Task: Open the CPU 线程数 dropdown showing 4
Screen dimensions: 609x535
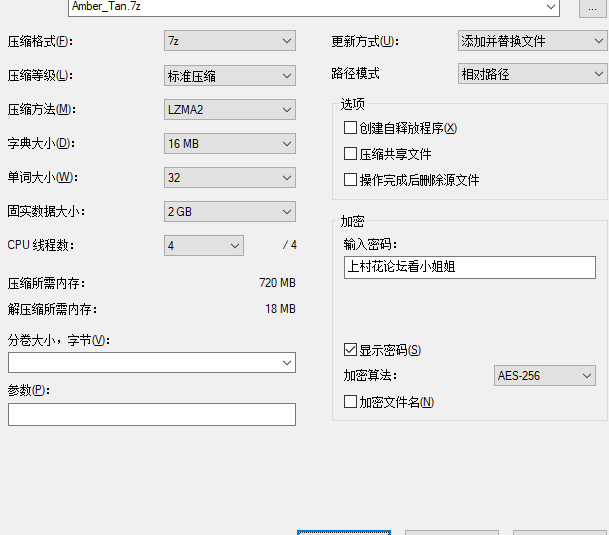Action: pos(204,246)
